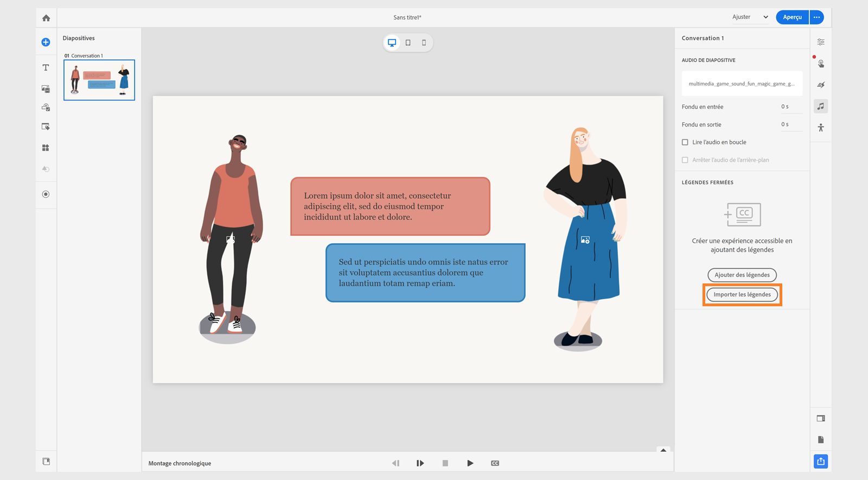The height and width of the screenshot is (480, 868).
Task: Click the Ajouter des légendes button
Action: (x=742, y=275)
